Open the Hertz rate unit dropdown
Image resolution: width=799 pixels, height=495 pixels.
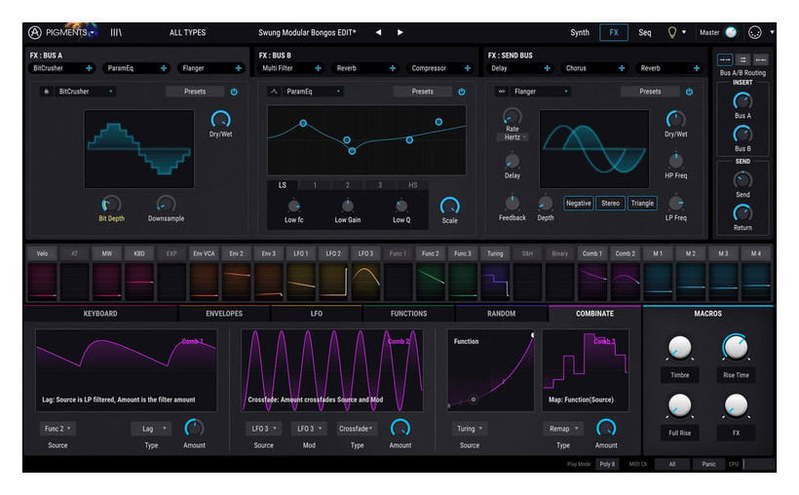515,137
